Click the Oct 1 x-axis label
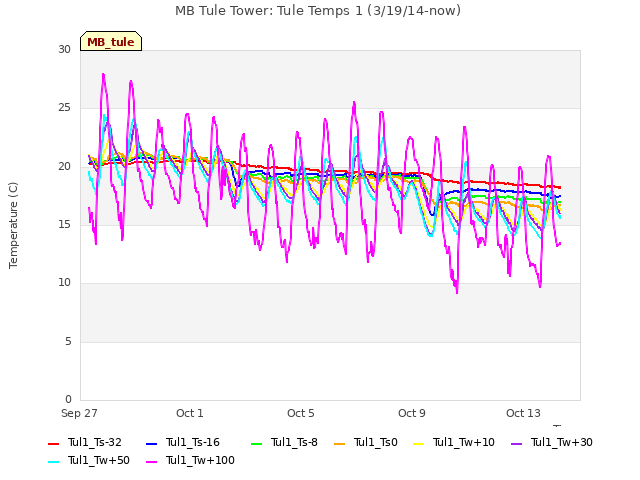The image size is (640, 480). [190, 413]
